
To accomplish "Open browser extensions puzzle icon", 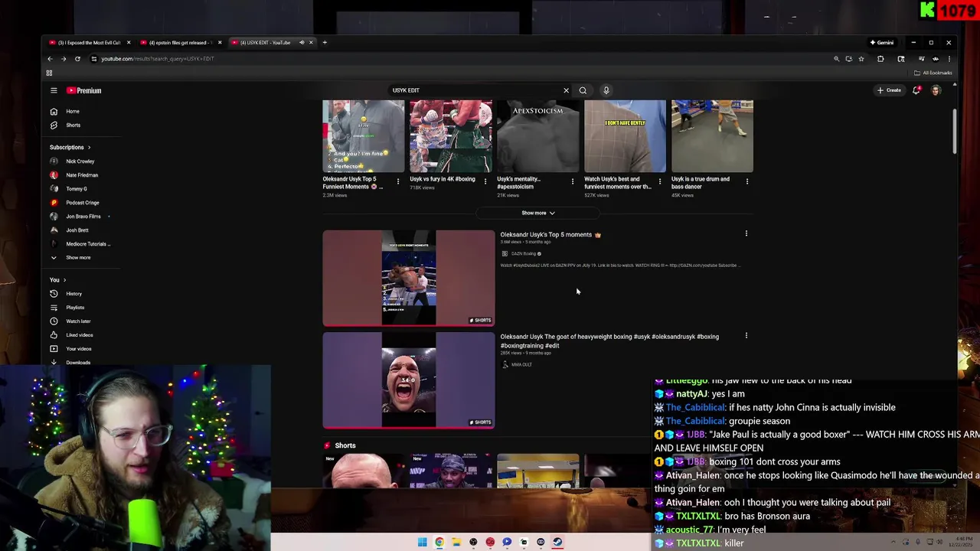I will (880, 59).
